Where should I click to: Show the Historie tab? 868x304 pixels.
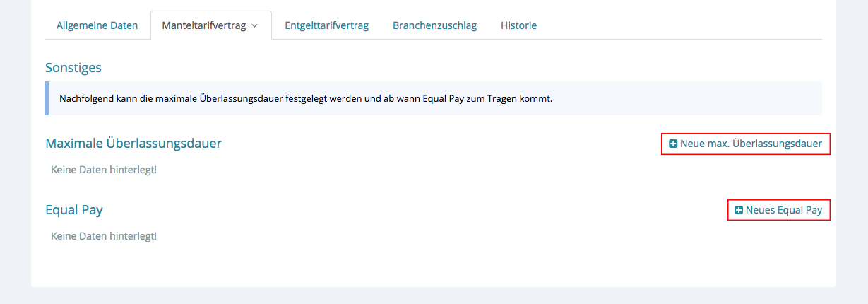click(x=518, y=25)
